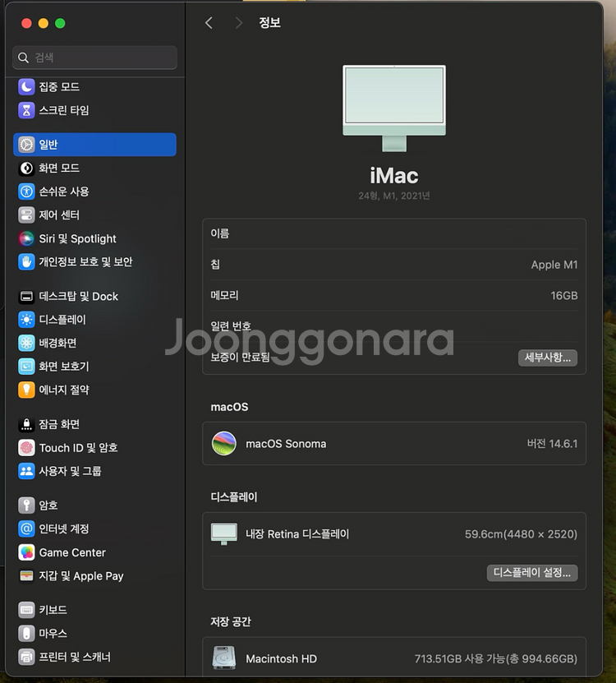Viewport: 616px width, 683px height.
Task: Open the 개인정보 보호 및 보안 hand icon
Action: 26,262
